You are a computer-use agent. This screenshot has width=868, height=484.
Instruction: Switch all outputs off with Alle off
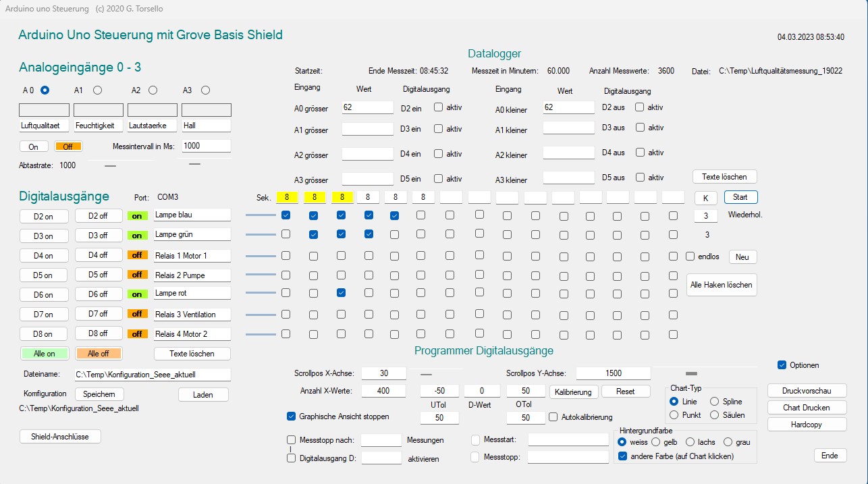pyautogui.click(x=98, y=353)
